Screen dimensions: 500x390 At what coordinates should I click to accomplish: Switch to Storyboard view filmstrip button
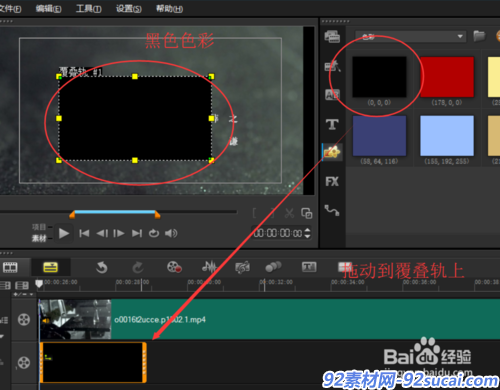pos(10,267)
